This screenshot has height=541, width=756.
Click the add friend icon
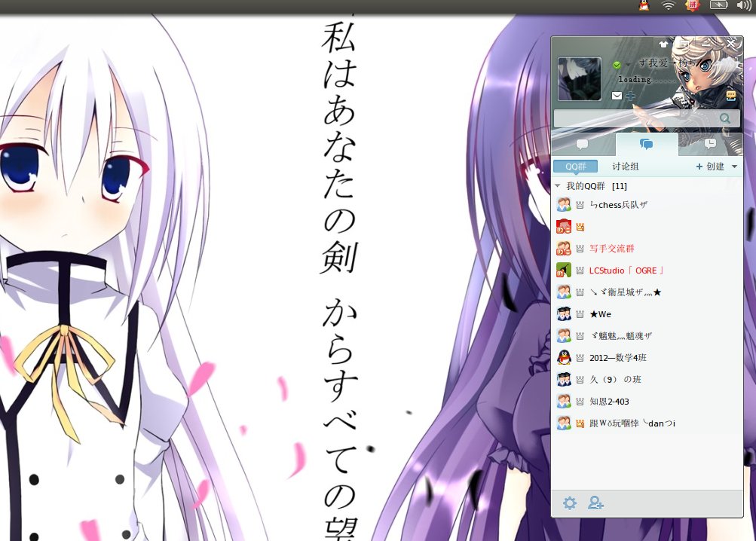(x=595, y=503)
